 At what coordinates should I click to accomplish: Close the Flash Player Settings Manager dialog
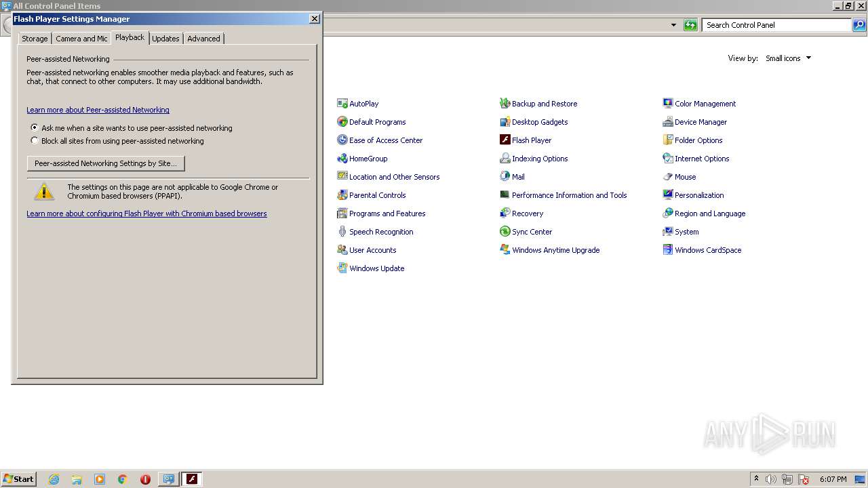[315, 19]
